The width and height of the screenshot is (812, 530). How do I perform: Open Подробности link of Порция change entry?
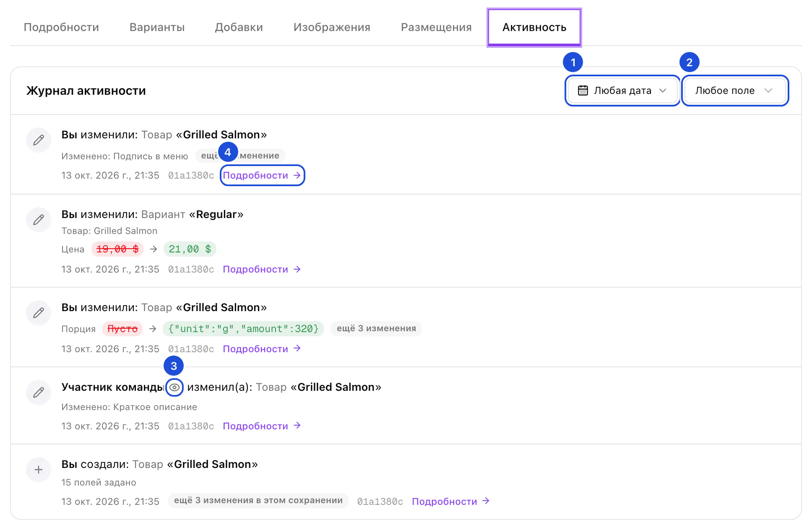[x=262, y=349]
